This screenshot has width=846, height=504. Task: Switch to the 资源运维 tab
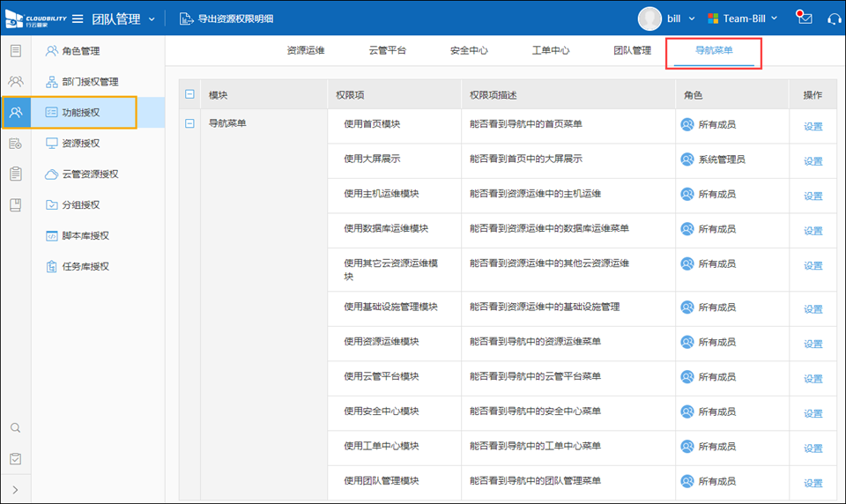coord(306,51)
